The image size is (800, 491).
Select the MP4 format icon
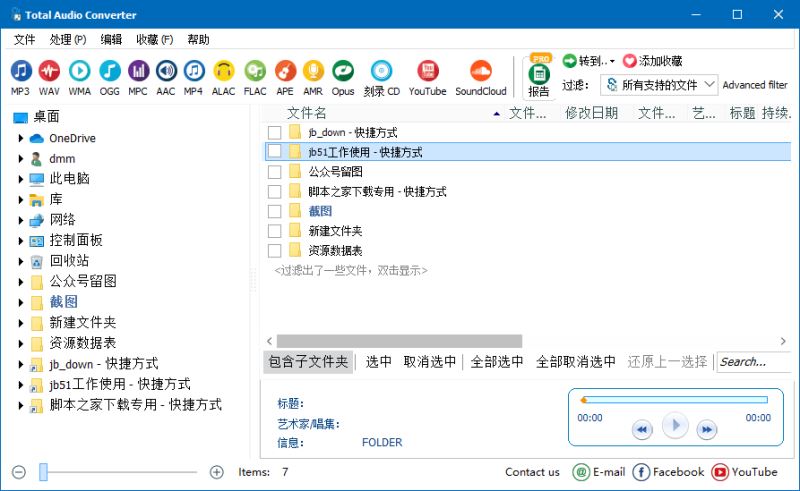pos(194,71)
